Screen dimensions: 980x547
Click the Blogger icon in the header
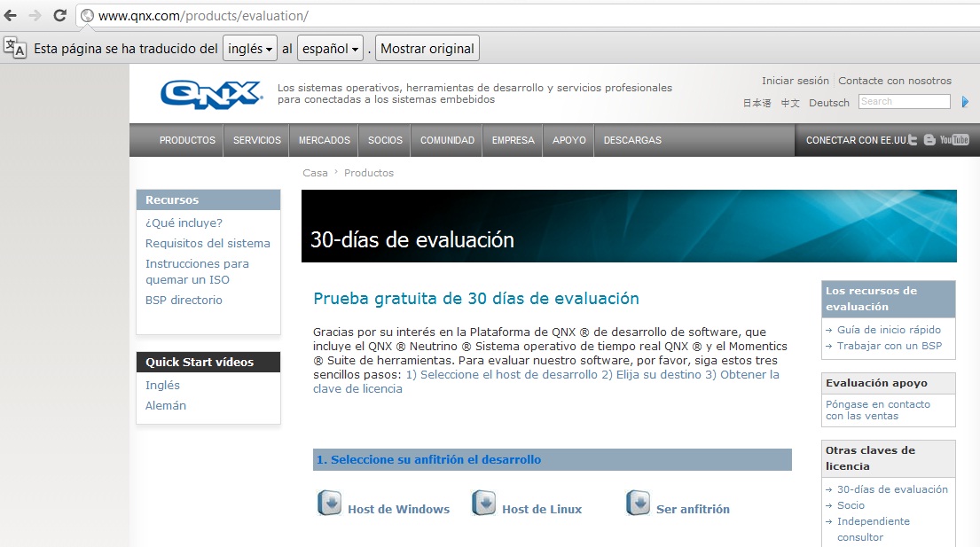[929, 139]
